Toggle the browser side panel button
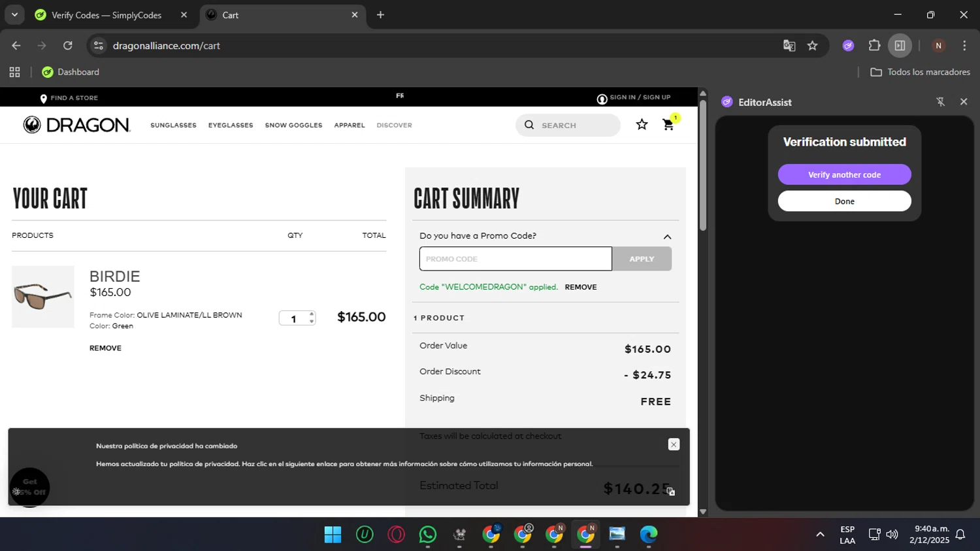Image resolution: width=980 pixels, height=551 pixels. tap(900, 46)
